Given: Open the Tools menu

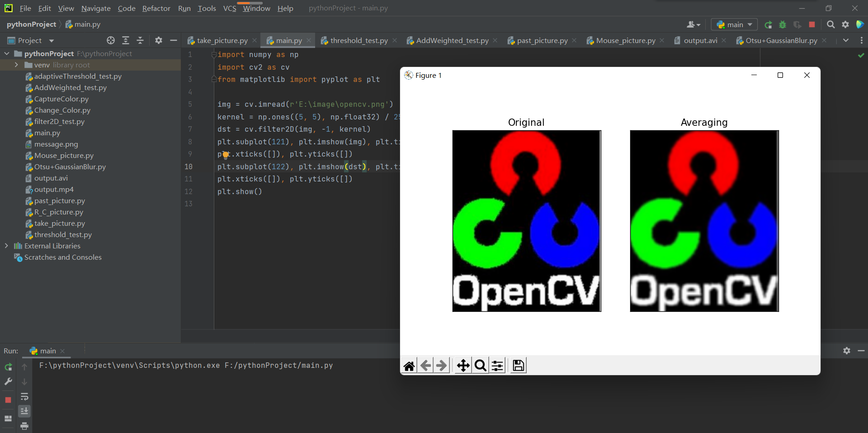Looking at the screenshot, I should point(207,8).
